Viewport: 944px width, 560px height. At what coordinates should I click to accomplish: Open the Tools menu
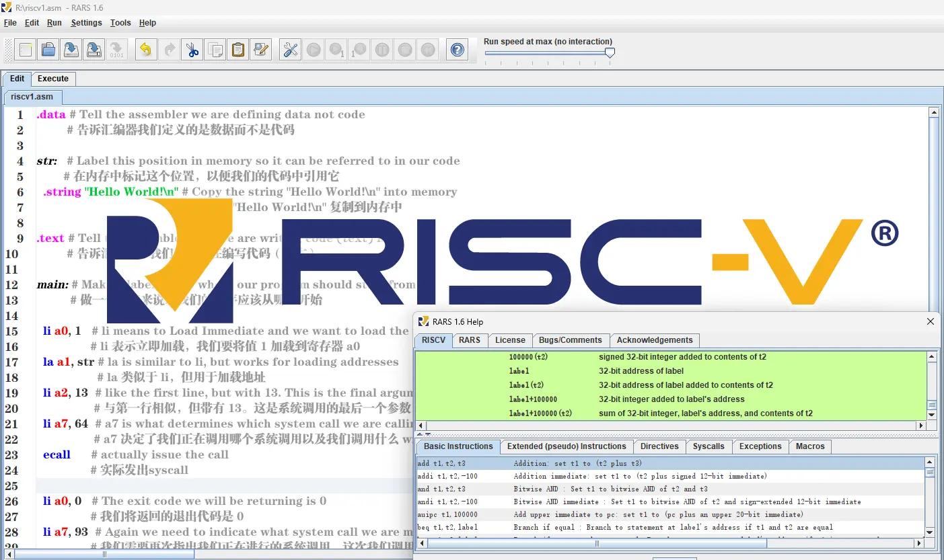pyautogui.click(x=120, y=23)
